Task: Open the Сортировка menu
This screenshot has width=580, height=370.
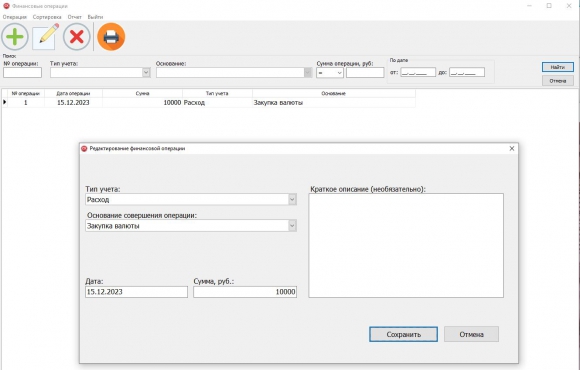Action: click(47, 17)
